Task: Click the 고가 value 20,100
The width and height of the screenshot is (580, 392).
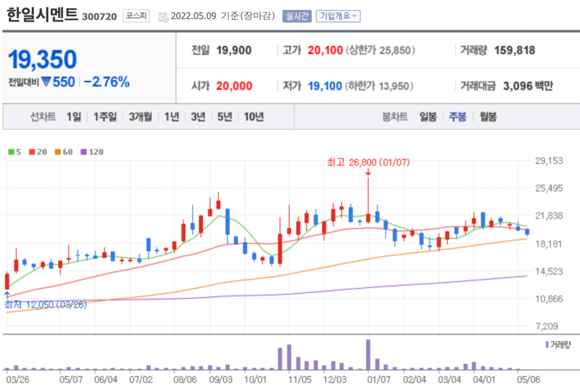Action: pos(325,50)
